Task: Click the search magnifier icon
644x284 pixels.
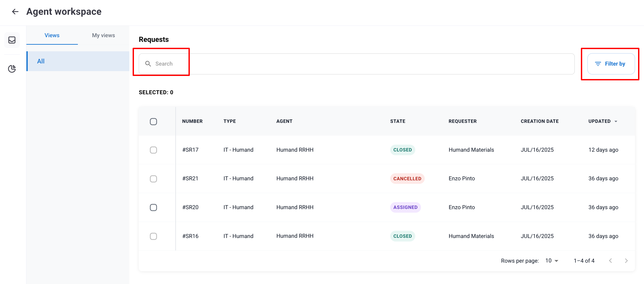Action: coord(148,64)
